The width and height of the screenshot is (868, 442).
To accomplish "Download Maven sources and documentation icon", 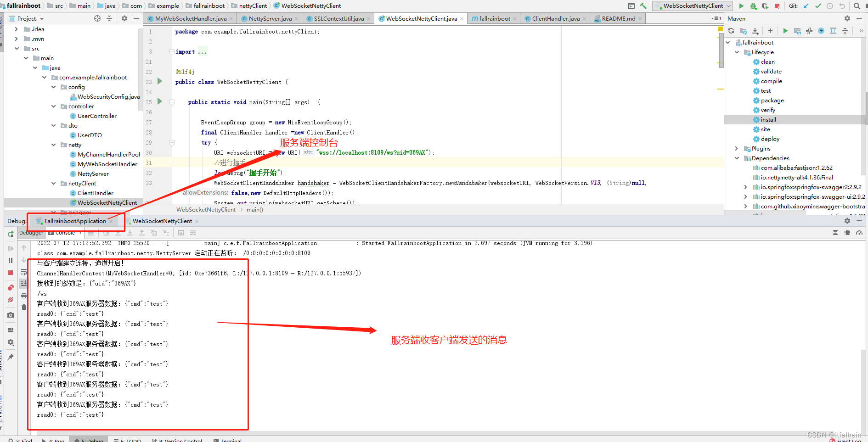I will tap(755, 31).
